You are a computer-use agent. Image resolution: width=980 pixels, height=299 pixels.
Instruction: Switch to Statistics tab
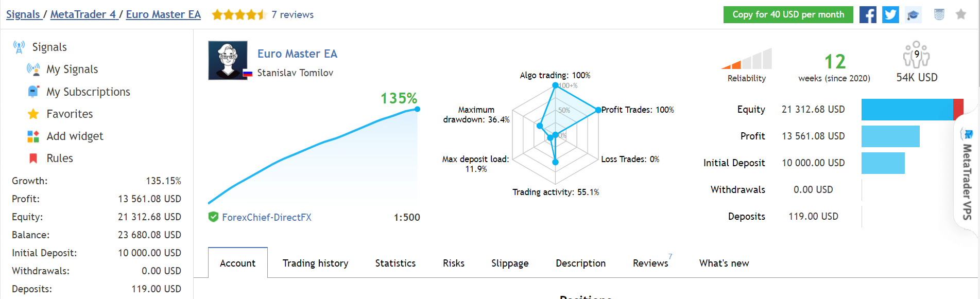click(x=395, y=263)
